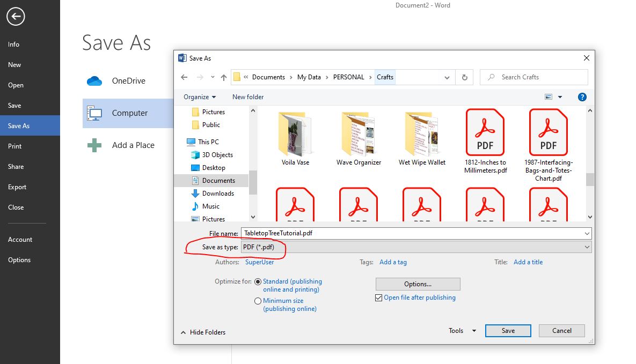Screen dimensions: 636x364
Task: Collapse folders using Hide Folders
Action: tap(202, 332)
